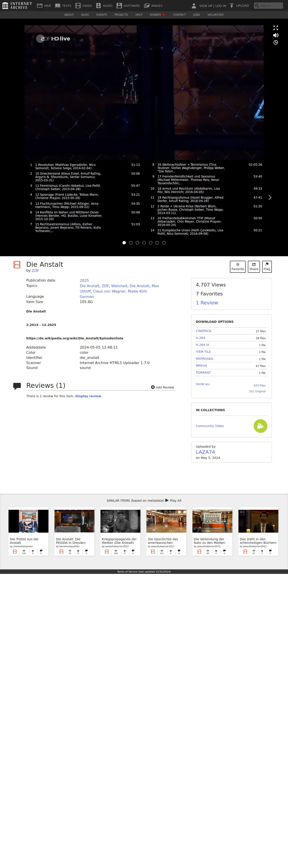Click the user account avatar icon
Image resolution: width=288 pixels, height=868 pixels.
[x=194, y=6]
